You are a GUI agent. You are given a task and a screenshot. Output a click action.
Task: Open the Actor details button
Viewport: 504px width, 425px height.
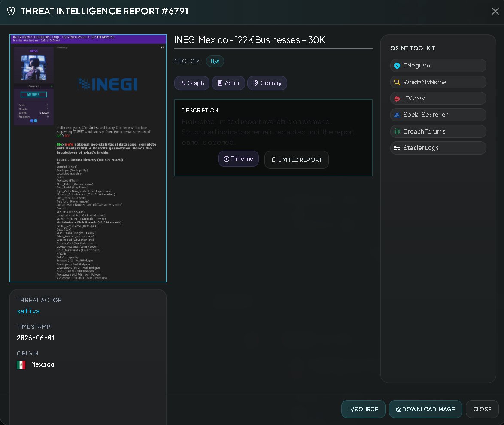[228, 83]
